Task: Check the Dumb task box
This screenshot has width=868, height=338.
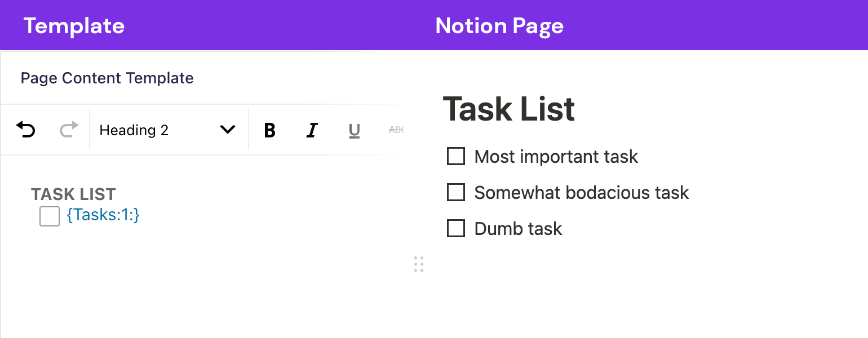Action: pyautogui.click(x=456, y=228)
